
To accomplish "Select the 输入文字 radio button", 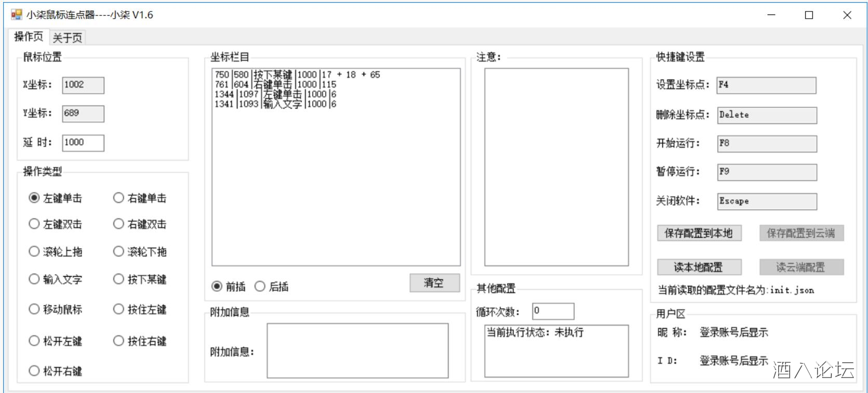I will coord(34,279).
